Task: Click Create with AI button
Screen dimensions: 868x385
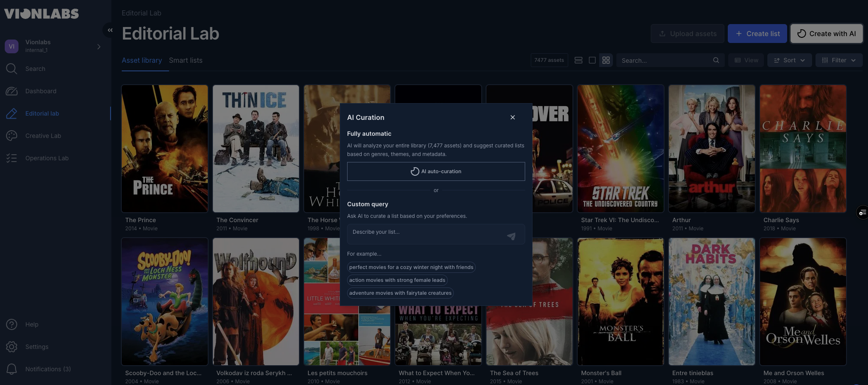Action: pyautogui.click(x=826, y=34)
